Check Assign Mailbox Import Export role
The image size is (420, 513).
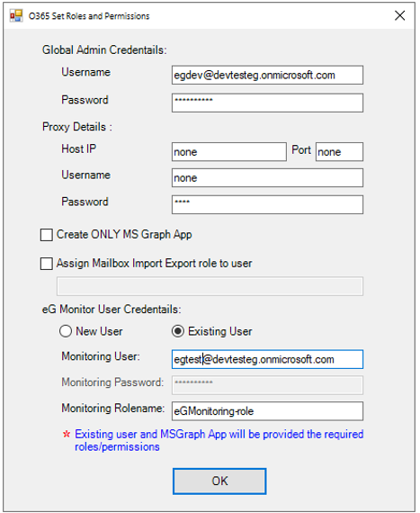pyautogui.click(x=47, y=264)
